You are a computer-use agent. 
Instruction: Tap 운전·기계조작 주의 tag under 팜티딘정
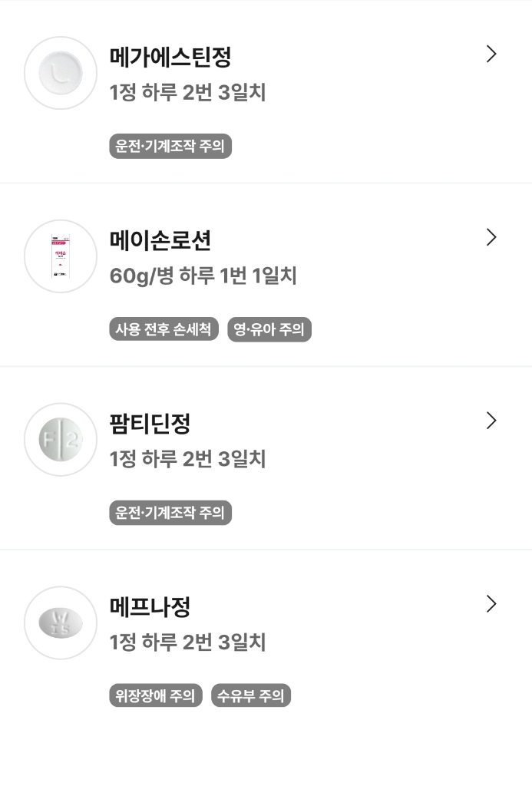point(170,513)
